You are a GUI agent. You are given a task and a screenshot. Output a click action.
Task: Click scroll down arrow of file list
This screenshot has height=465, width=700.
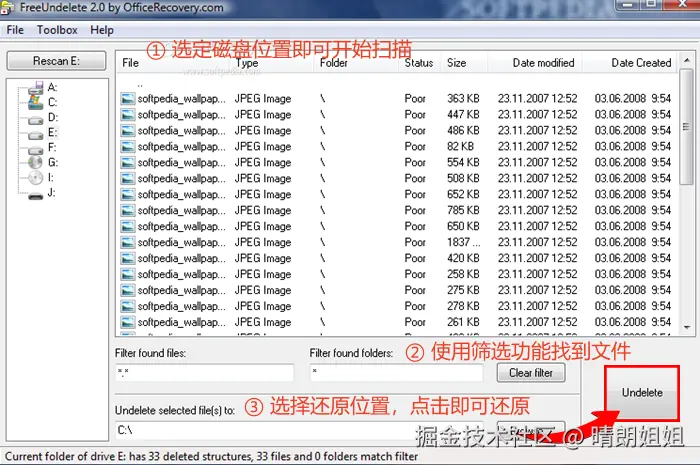[x=687, y=328]
